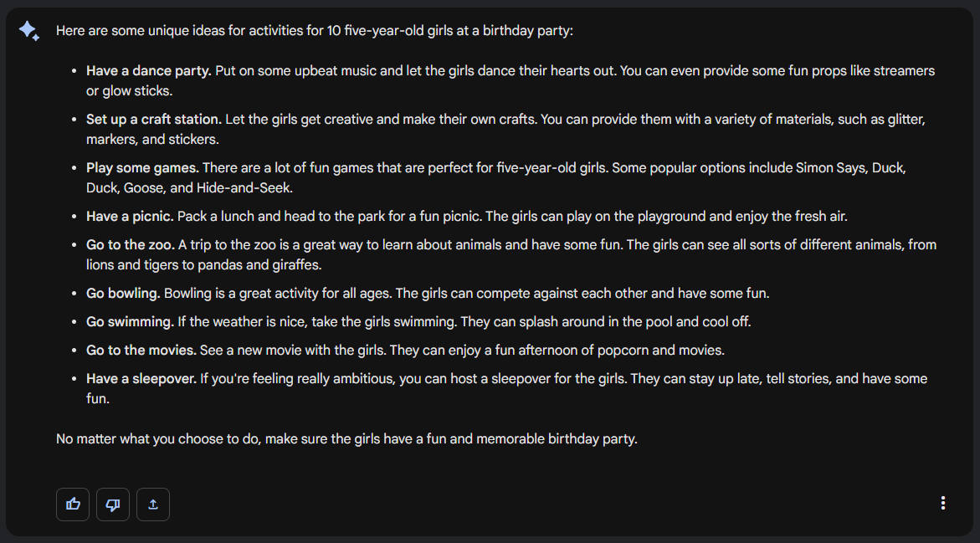
Task: Click the bold "Go to the movies." text
Action: [141, 351]
